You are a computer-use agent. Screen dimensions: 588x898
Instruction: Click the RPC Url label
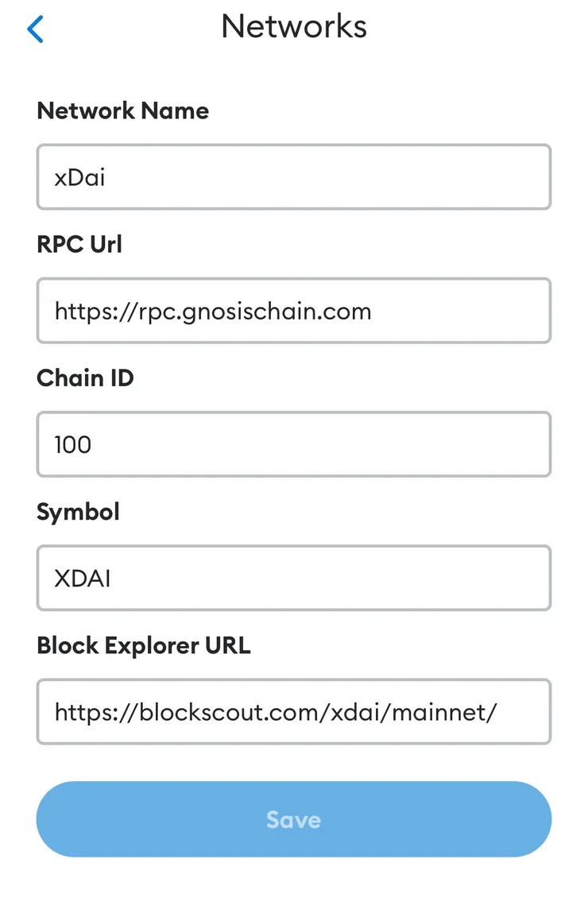pos(79,244)
